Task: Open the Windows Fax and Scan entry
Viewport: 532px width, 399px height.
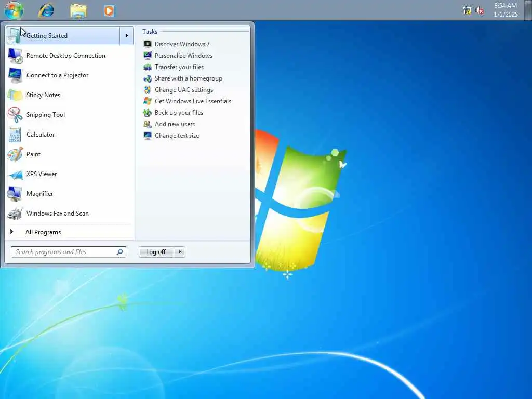Action: (x=70, y=214)
